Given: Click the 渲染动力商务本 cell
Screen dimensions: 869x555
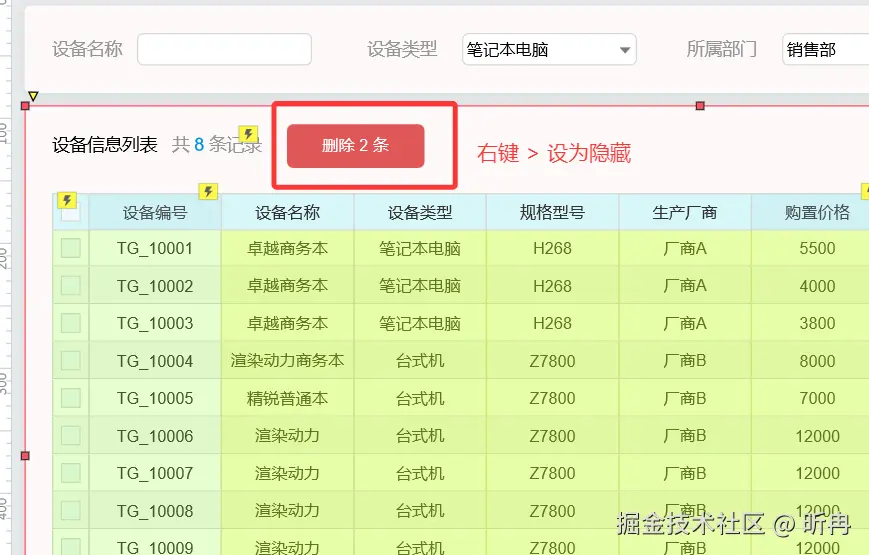Looking at the screenshot, I should [288, 361].
